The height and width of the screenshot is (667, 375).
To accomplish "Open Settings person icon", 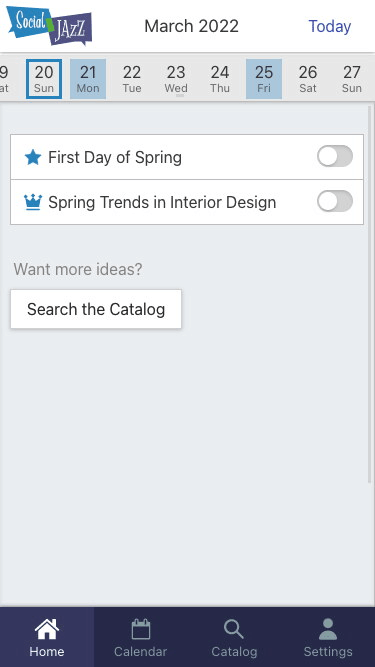I will click(328, 629).
